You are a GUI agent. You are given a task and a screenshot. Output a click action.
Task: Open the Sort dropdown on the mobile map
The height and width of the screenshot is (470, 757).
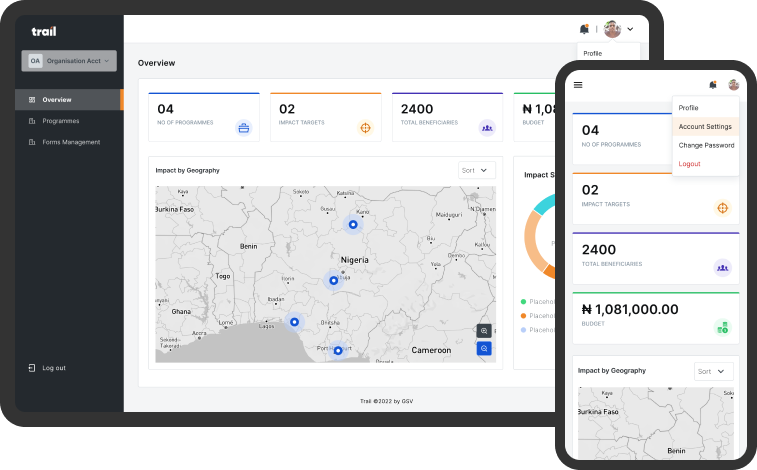713,371
